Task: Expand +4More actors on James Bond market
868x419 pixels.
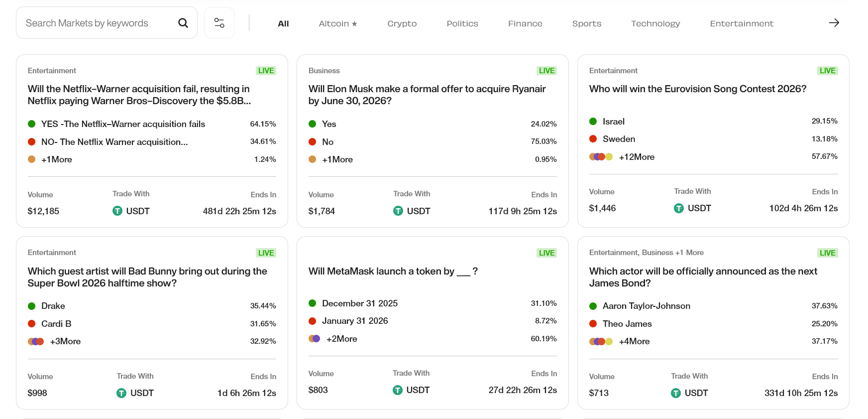Action: [x=634, y=341]
